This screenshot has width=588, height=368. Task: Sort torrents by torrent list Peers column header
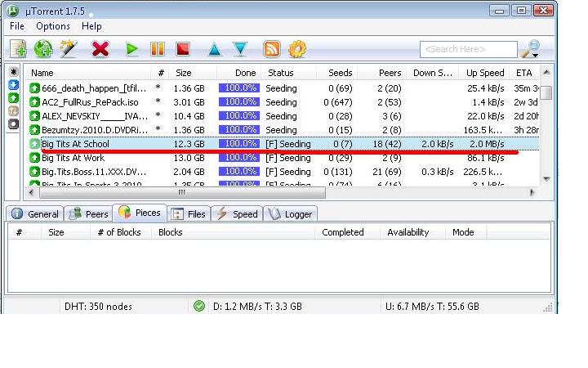(x=390, y=73)
